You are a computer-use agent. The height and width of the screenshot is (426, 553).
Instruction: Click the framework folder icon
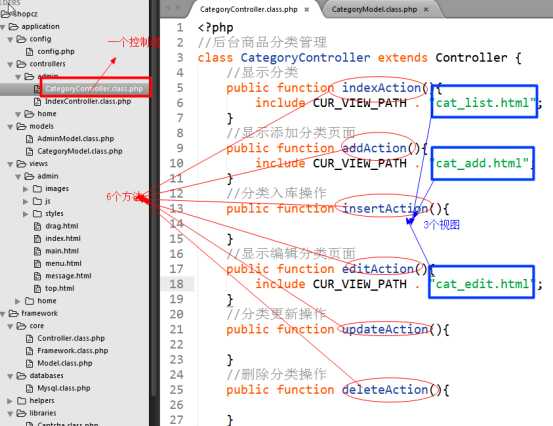click(13, 314)
